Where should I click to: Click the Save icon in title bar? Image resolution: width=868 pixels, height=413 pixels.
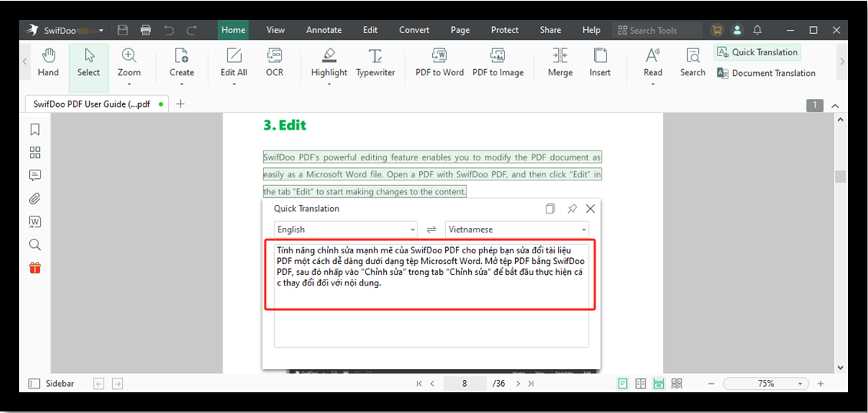tap(124, 30)
